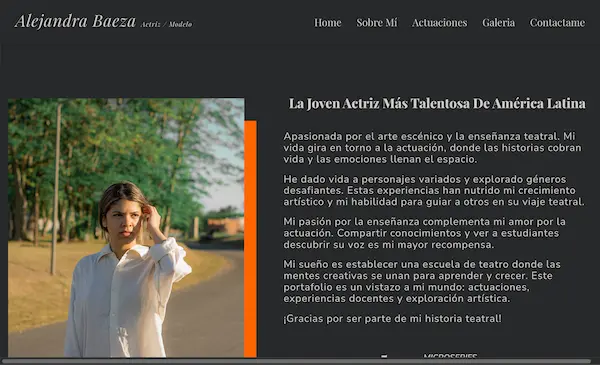The image size is (600, 365).
Task: Click paragraph starting 'He dado vida a personajes'
Action: point(434,191)
